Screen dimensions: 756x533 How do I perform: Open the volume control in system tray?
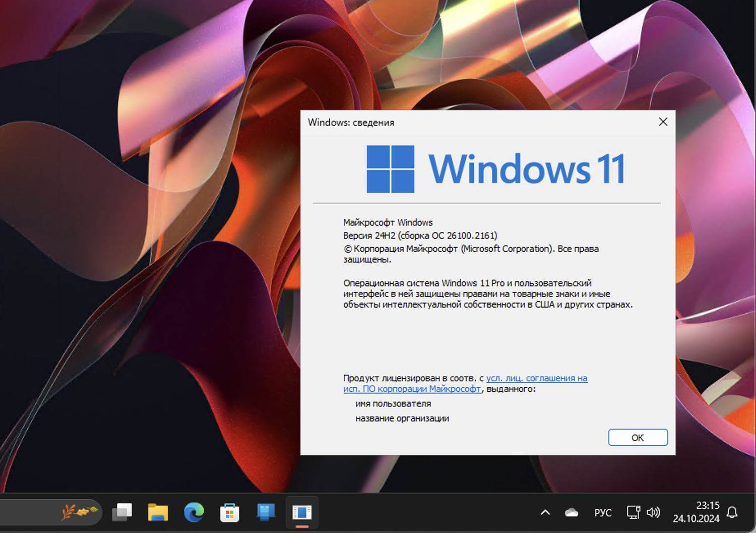tap(654, 512)
